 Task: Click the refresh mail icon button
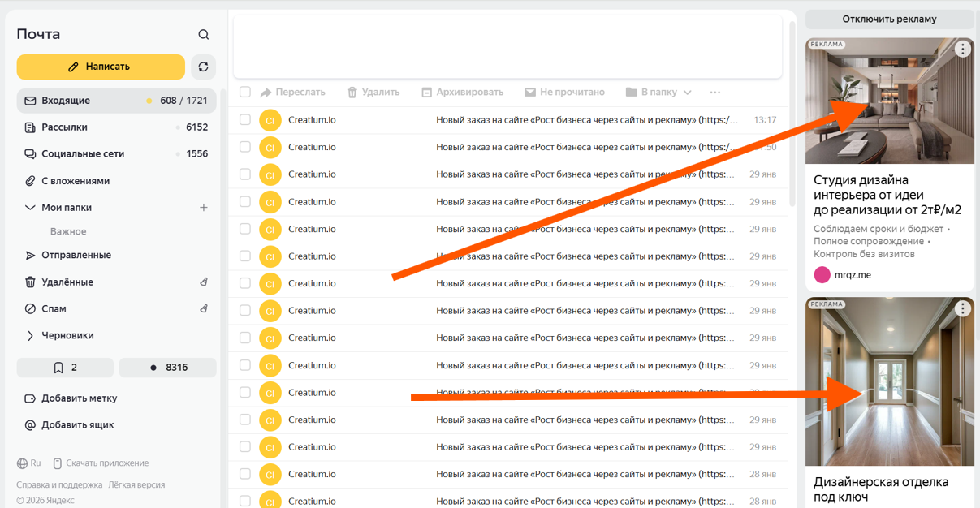tap(203, 67)
